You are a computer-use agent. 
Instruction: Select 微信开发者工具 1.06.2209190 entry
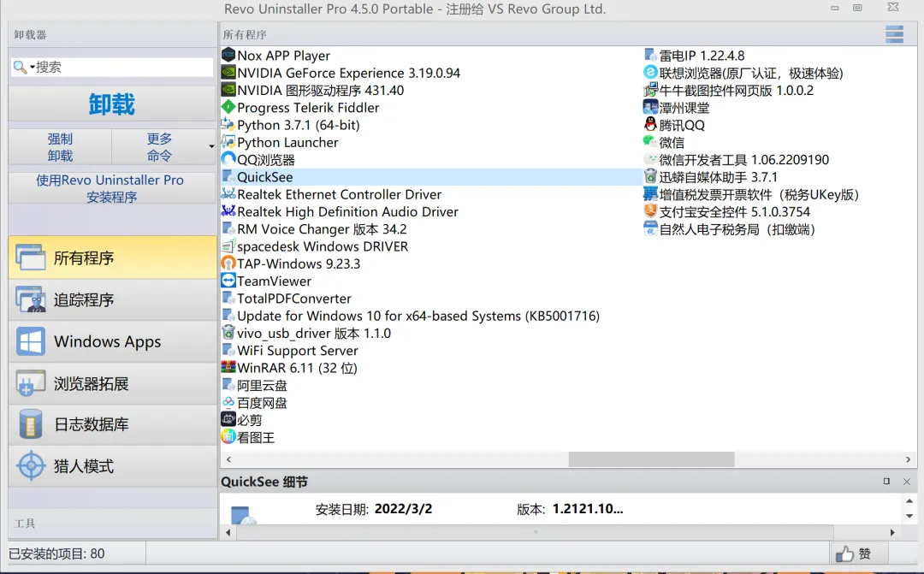tap(743, 159)
